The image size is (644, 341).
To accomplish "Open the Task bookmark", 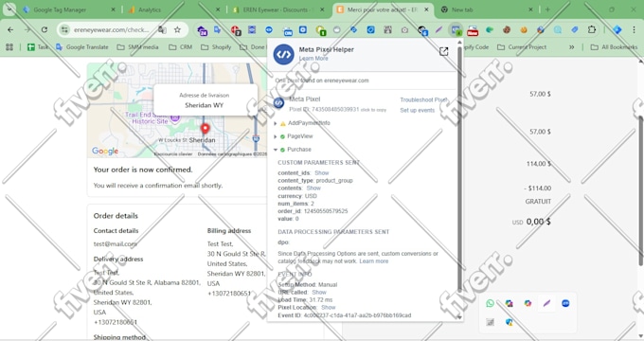I will [x=38, y=47].
